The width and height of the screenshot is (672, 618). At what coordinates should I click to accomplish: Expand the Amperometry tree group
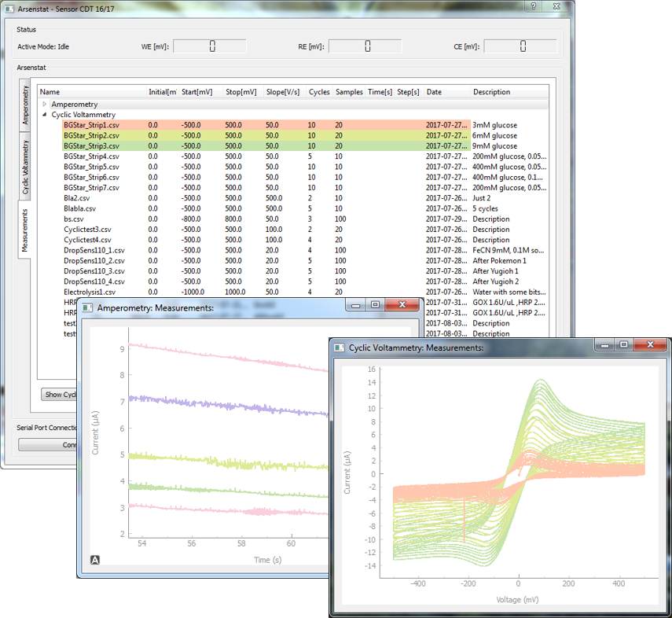click(44, 105)
